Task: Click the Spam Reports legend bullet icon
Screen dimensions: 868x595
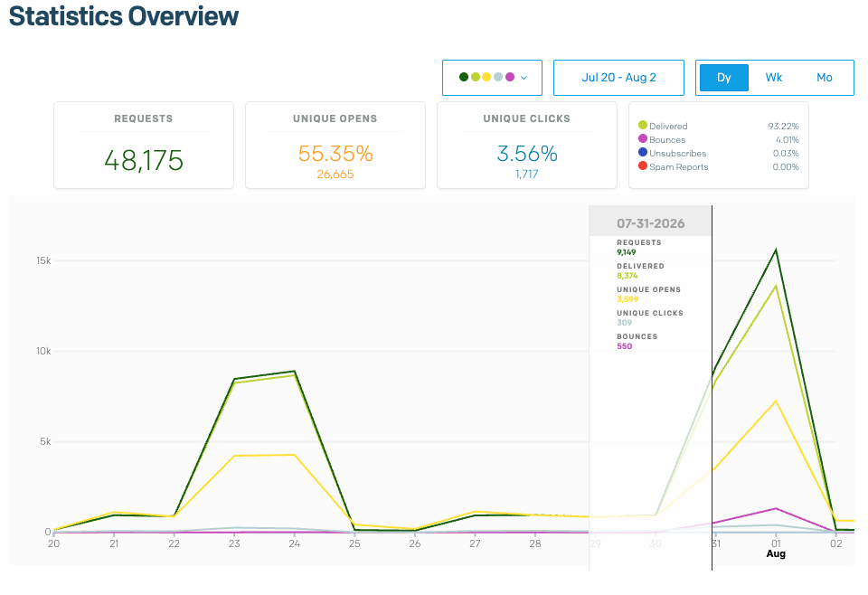Action: tap(643, 165)
